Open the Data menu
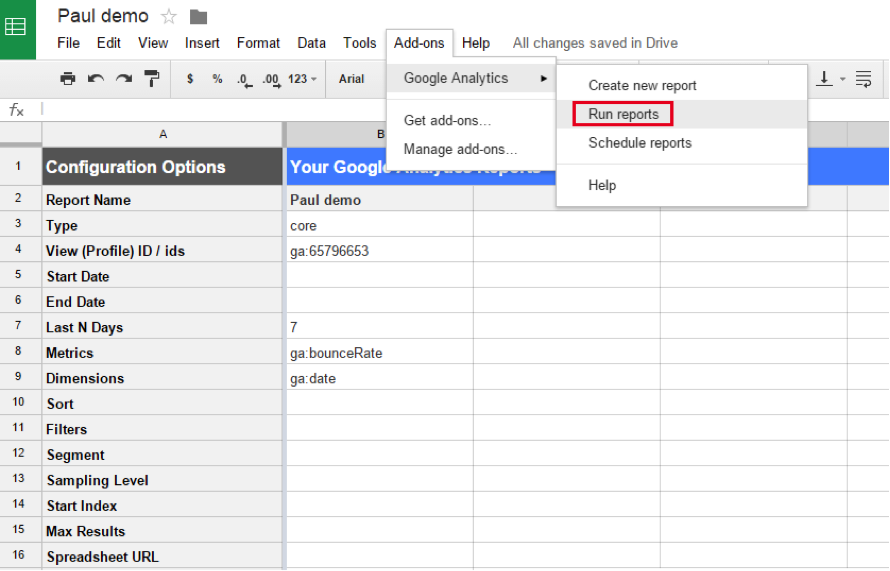890x571 pixels. click(x=312, y=43)
